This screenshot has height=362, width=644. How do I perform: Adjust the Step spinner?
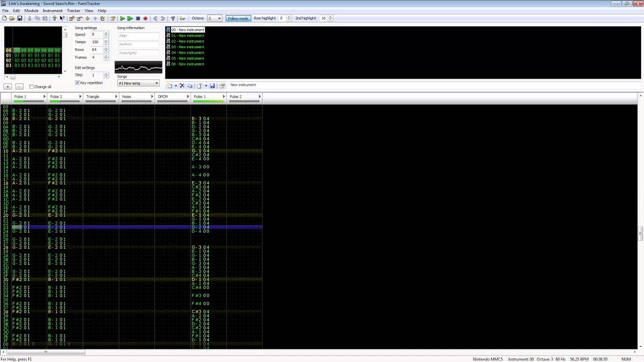pos(106,75)
